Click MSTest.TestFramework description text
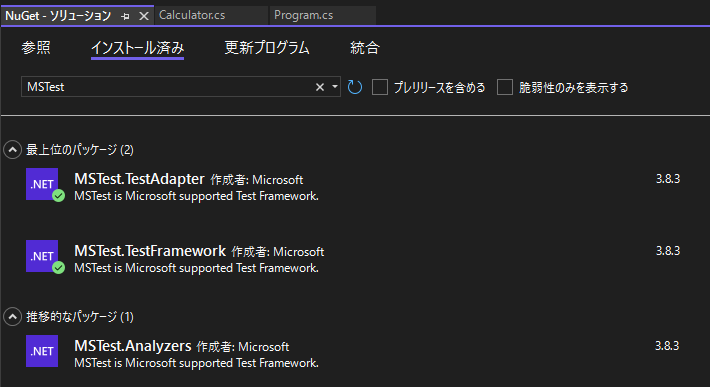Screen dimensions: 710x387 [197, 268]
